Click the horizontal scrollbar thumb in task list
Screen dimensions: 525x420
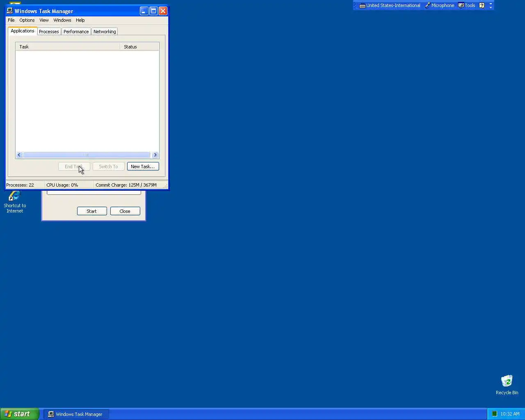coord(87,155)
